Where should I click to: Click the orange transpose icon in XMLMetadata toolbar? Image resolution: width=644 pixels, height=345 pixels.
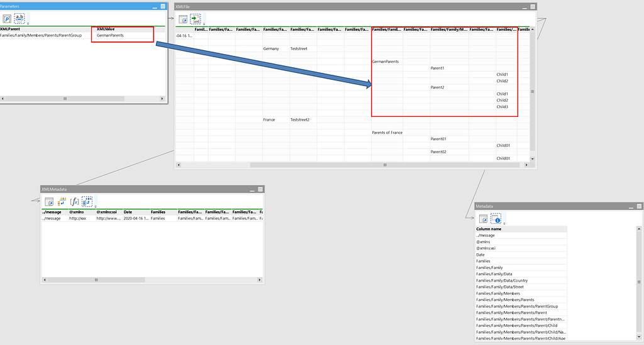[x=62, y=202]
